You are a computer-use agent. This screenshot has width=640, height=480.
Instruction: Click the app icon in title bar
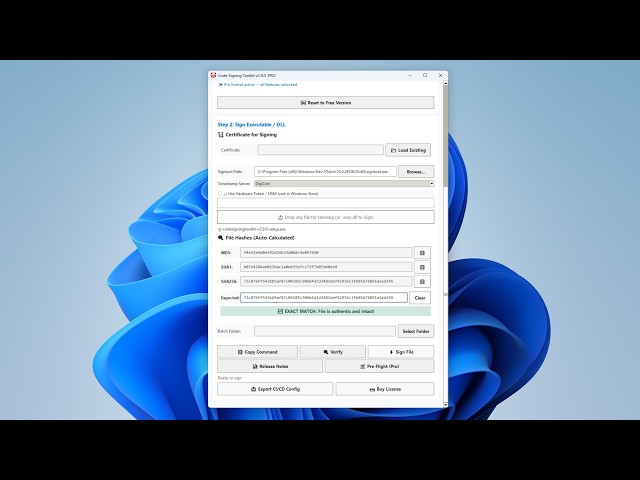click(x=213, y=76)
